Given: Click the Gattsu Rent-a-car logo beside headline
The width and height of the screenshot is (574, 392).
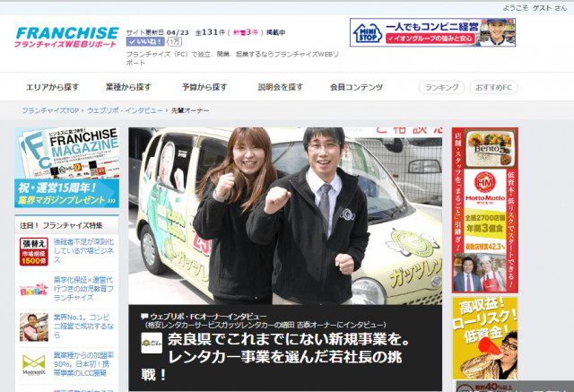Looking at the screenshot, I should click(x=152, y=345).
